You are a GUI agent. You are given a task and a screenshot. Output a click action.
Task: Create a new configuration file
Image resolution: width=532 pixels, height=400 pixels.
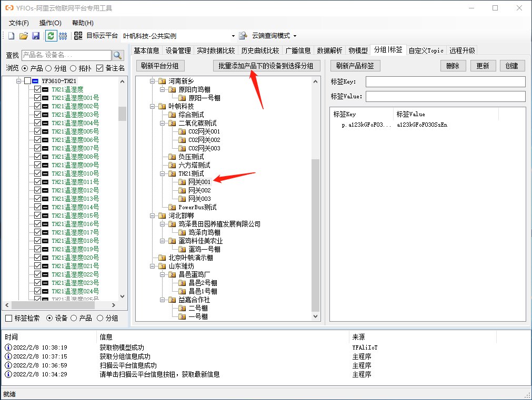click(12, 35)
